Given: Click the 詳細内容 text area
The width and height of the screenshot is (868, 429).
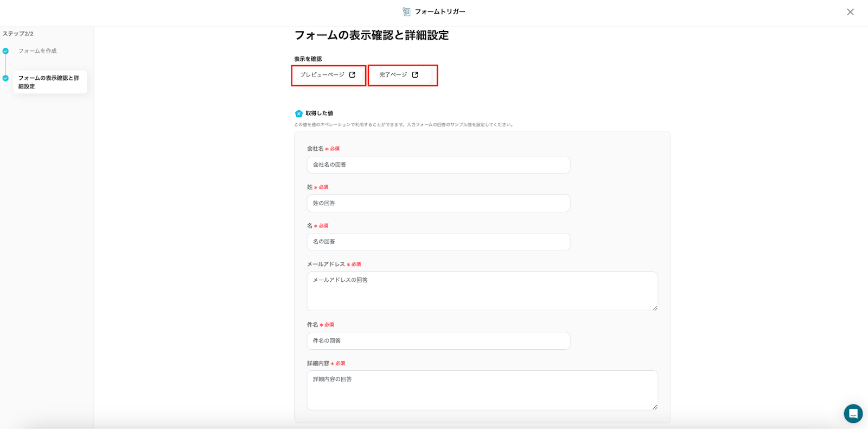Looking at the screenshot, I should pyautogui.click(x=482, y=390).
